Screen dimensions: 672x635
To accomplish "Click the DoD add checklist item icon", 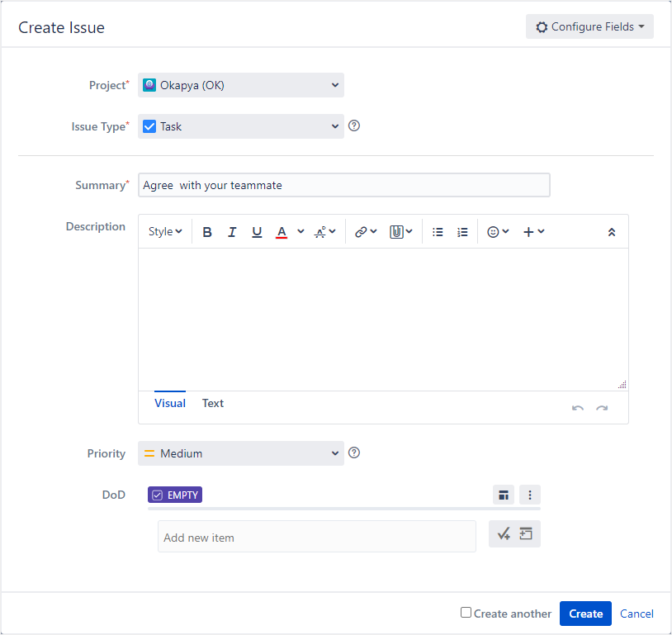I will tap(504, 534).
